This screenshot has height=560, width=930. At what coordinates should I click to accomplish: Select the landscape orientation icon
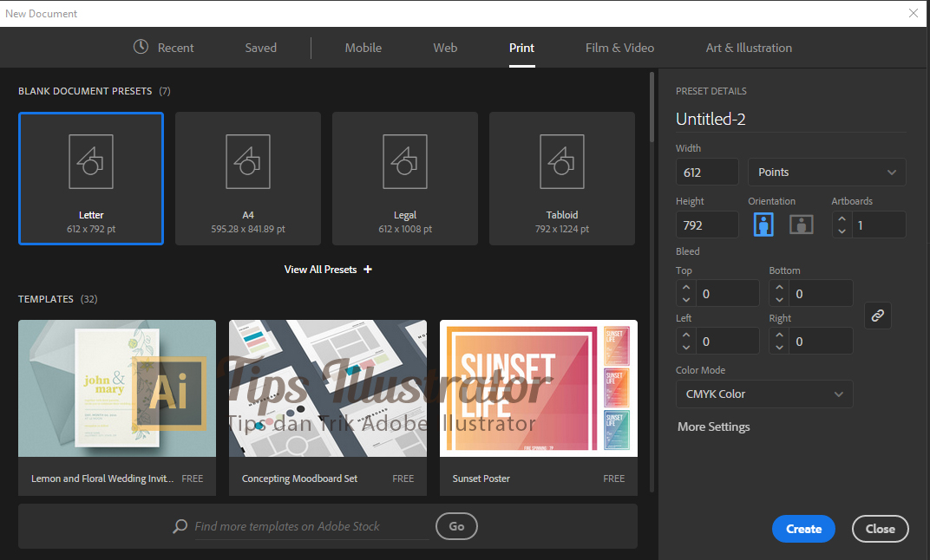[801, 224]
